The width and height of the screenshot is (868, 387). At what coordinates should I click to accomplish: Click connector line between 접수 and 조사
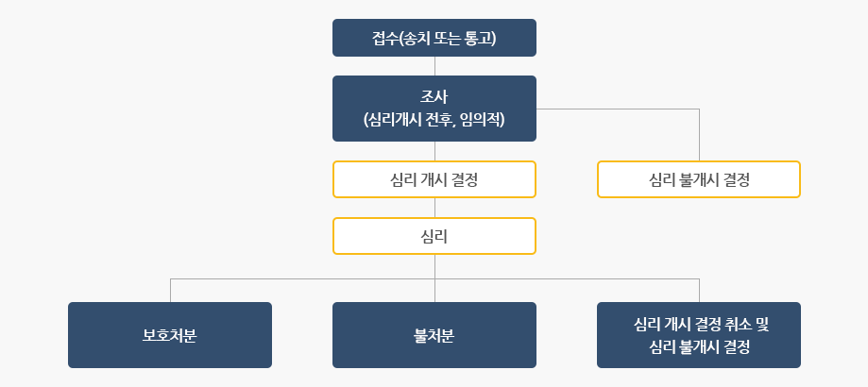[434, 66]
